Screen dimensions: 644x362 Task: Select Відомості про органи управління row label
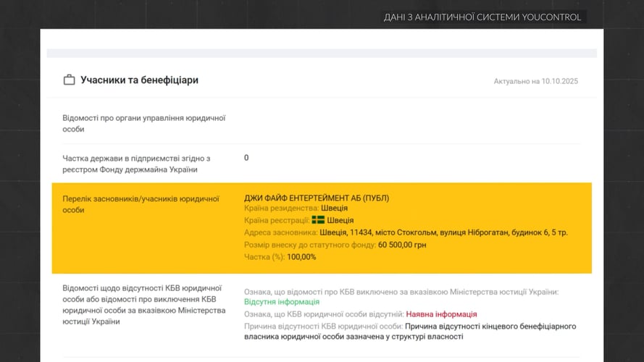click(144, 123)
